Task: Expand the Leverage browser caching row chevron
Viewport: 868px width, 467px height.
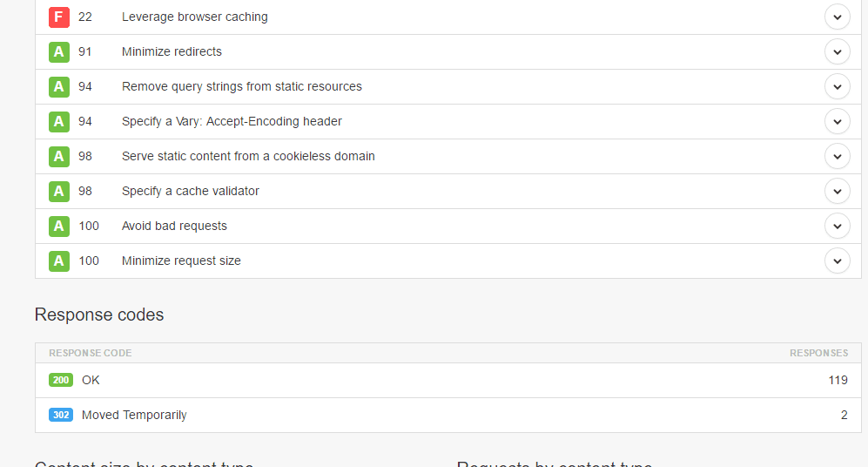Action: (837, 17)
